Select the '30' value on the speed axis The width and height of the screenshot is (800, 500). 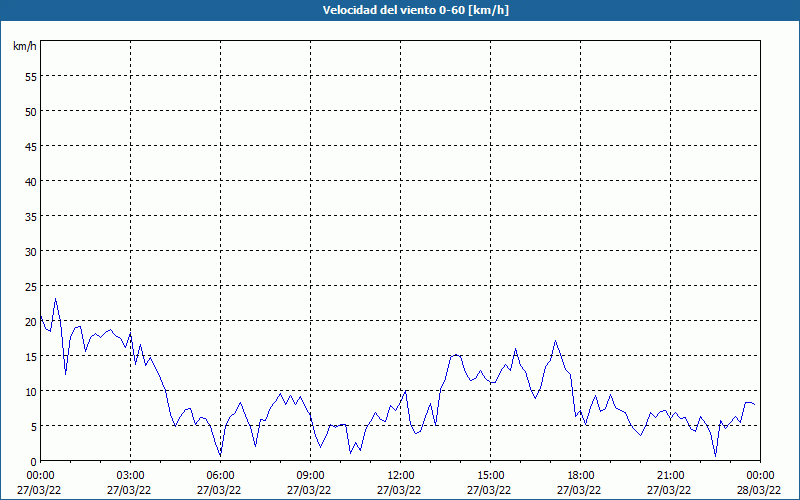pyautogui.click(x=31, y=252)
